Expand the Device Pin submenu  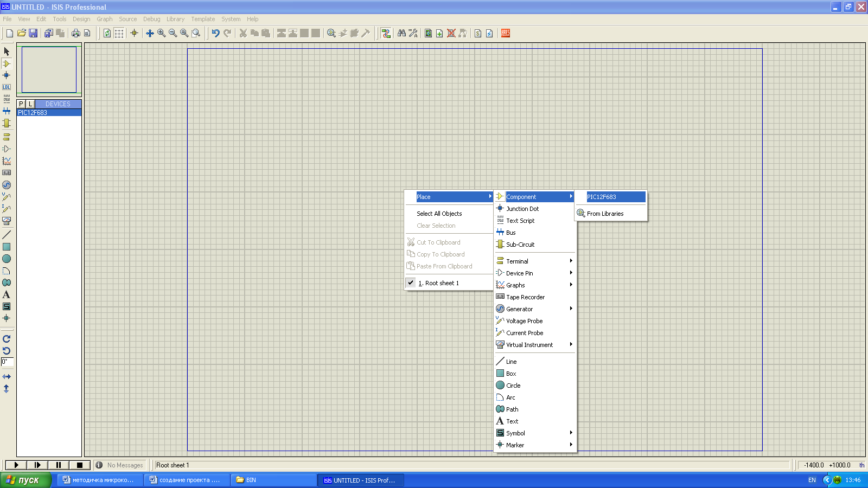(x=534, y=273)
